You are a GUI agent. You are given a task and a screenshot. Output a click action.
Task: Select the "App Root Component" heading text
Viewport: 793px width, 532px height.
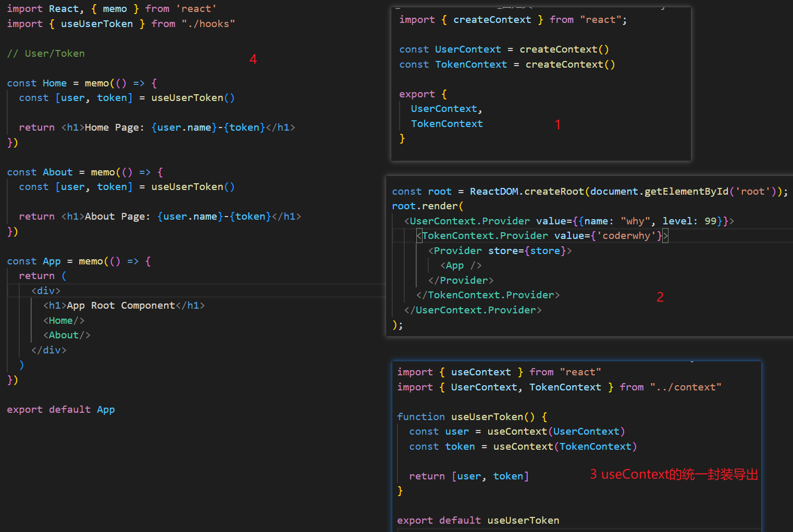[121, 306]
